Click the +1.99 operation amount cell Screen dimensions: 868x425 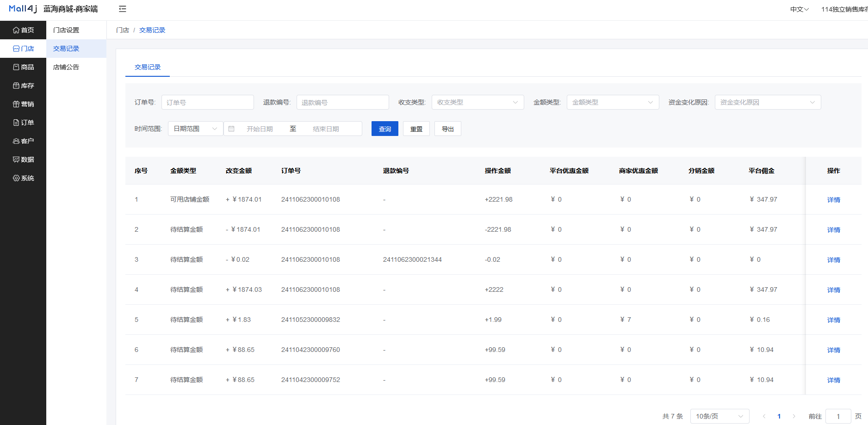[493, 320]
